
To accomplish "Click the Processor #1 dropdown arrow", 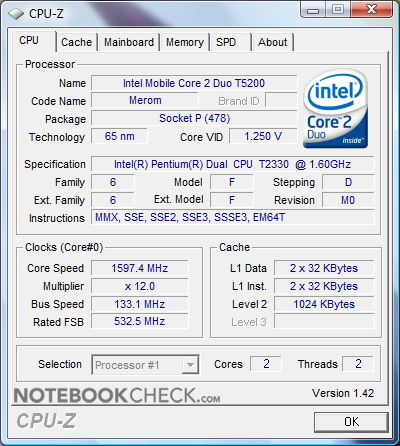I will 190,365.
